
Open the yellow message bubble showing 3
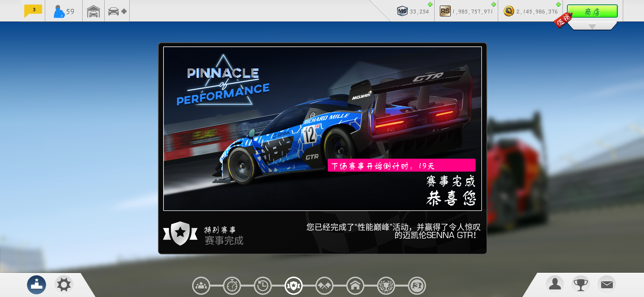33,11
